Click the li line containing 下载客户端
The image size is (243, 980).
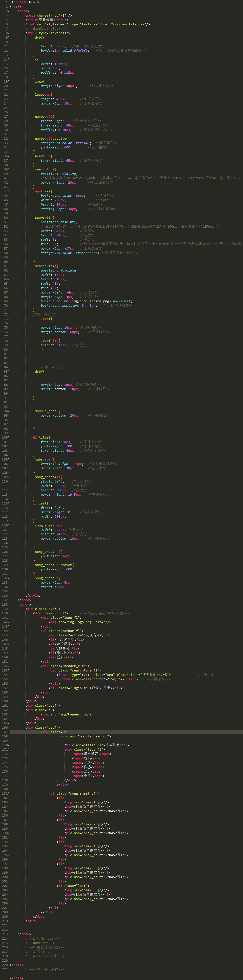66,639
